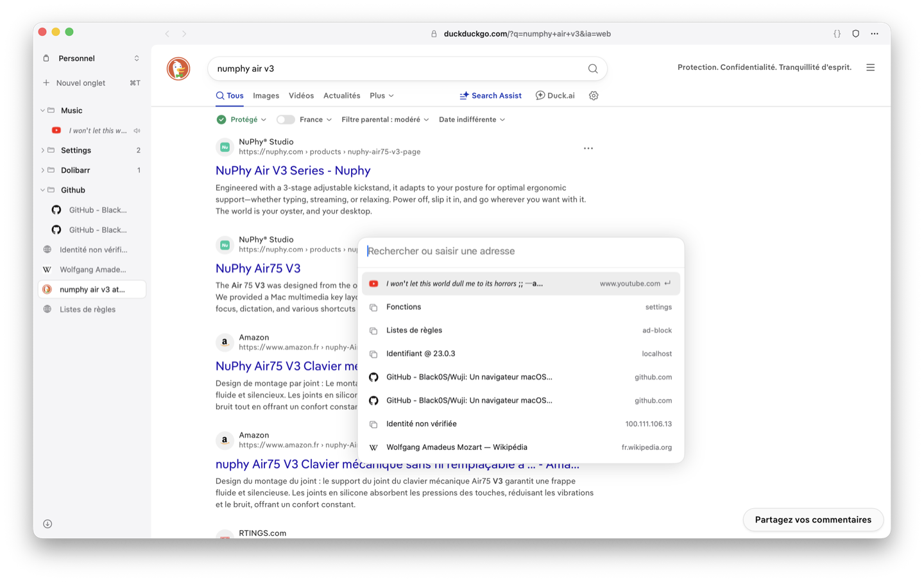Click the browser address bar URL
The image size is (924, 582).
[527, 34]
